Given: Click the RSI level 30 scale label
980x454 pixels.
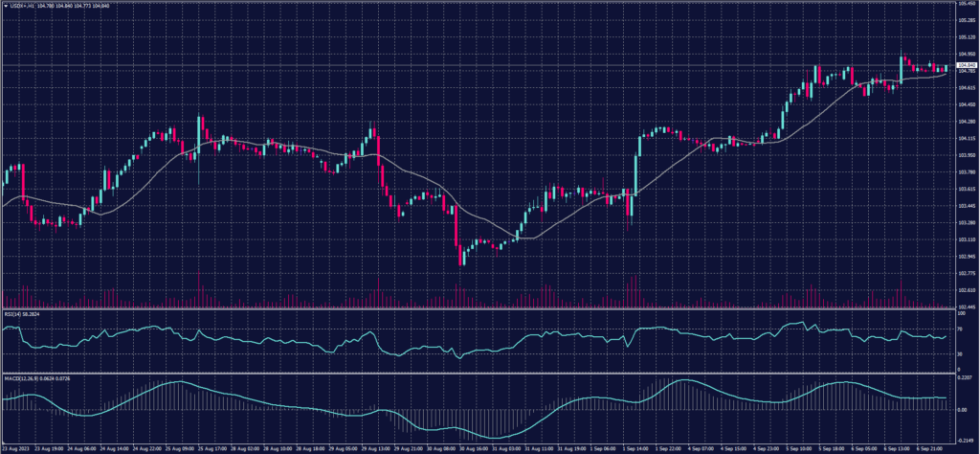Looking at the screenshot, I should click(x=960, y=353).
